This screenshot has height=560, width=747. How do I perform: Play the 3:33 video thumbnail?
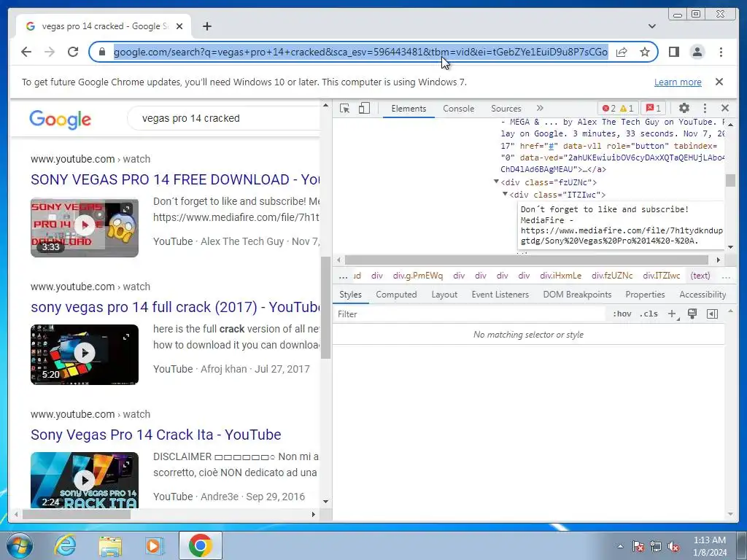click(85, 227)
